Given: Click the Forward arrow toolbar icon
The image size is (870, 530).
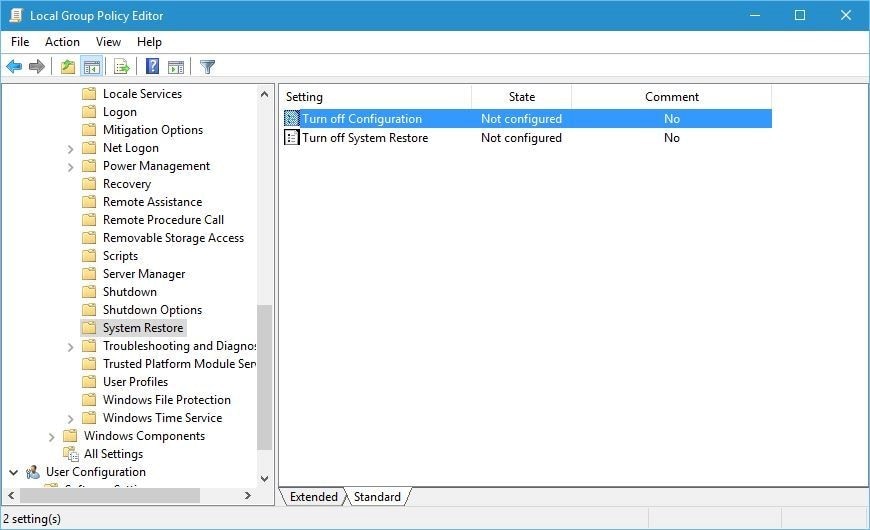Looking at the screenshot, I should [x=37, y=67].
